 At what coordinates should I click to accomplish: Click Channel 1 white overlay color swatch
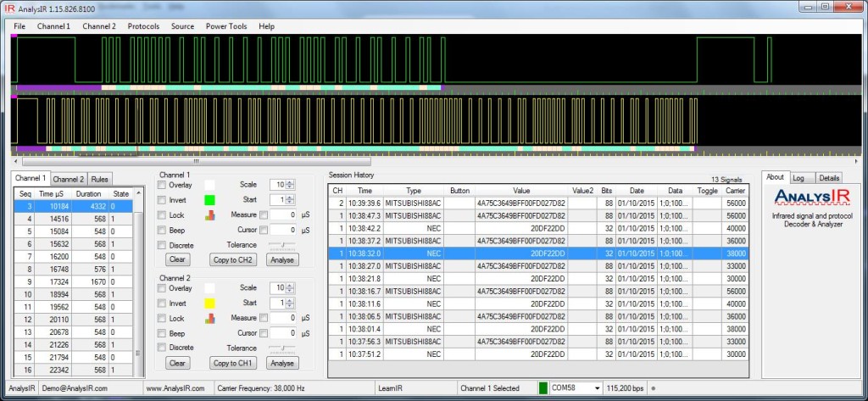point(210,185)
